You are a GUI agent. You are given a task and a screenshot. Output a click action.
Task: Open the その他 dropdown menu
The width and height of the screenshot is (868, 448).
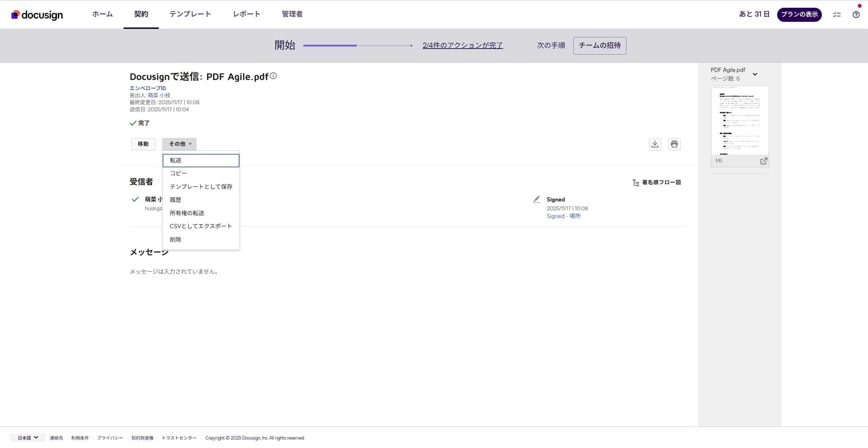pos(179,144)
